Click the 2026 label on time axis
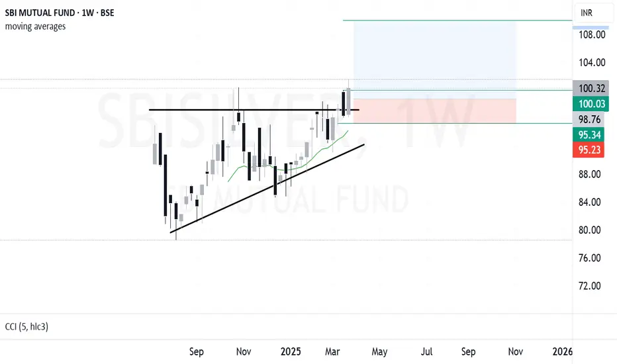The image size is (617, 364). point(562,351)
